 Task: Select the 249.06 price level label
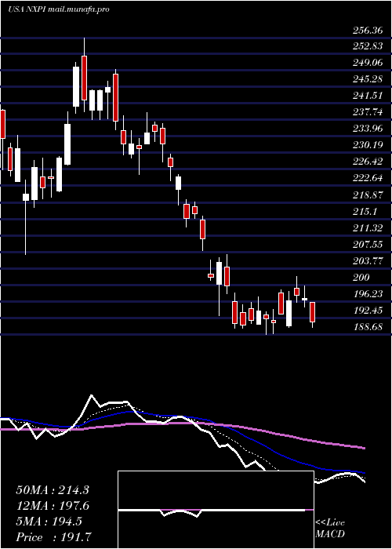coord(368,64)
